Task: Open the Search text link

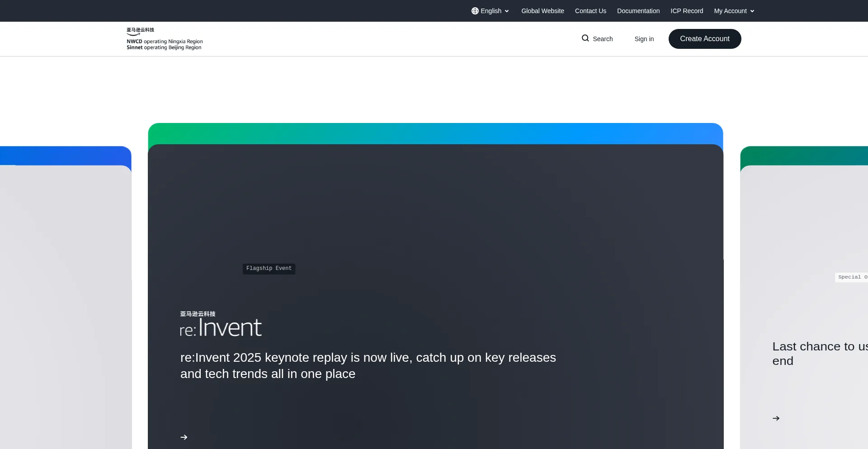Action: 603,39
